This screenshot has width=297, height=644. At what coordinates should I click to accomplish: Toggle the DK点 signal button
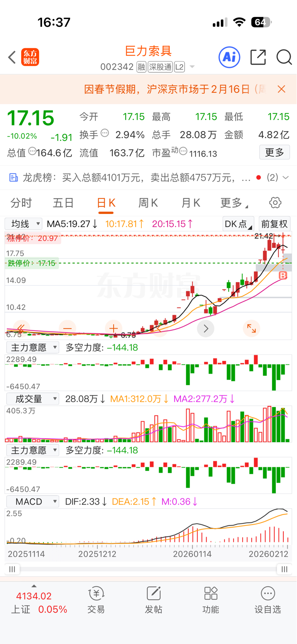[238, 224]
